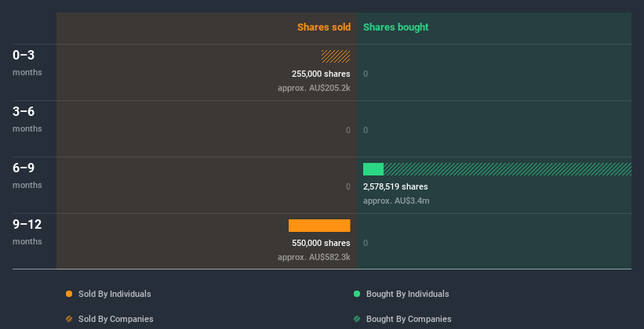Select the Bought By Companies legend label
The width and height of the screenshot is (644, 329).
(409, 319)
